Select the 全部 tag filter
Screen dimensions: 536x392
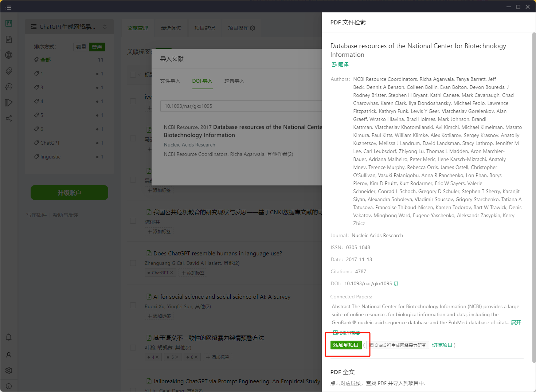[69, 60]
